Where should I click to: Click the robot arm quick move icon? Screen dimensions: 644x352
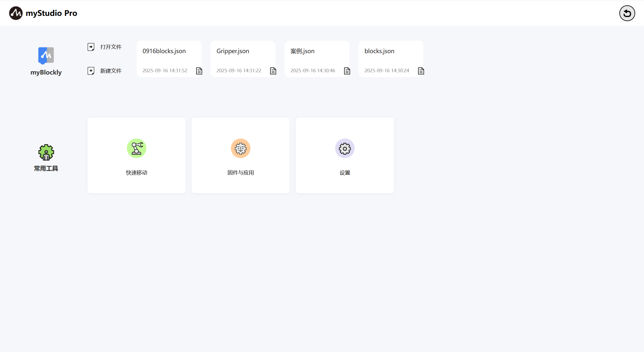pos(137,148)
